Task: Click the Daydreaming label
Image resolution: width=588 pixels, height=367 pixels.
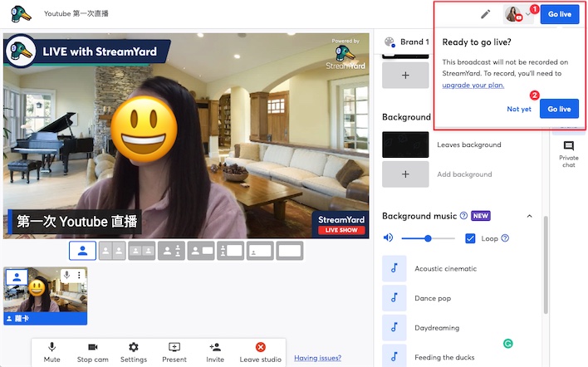Action: (x=437, y=328)
